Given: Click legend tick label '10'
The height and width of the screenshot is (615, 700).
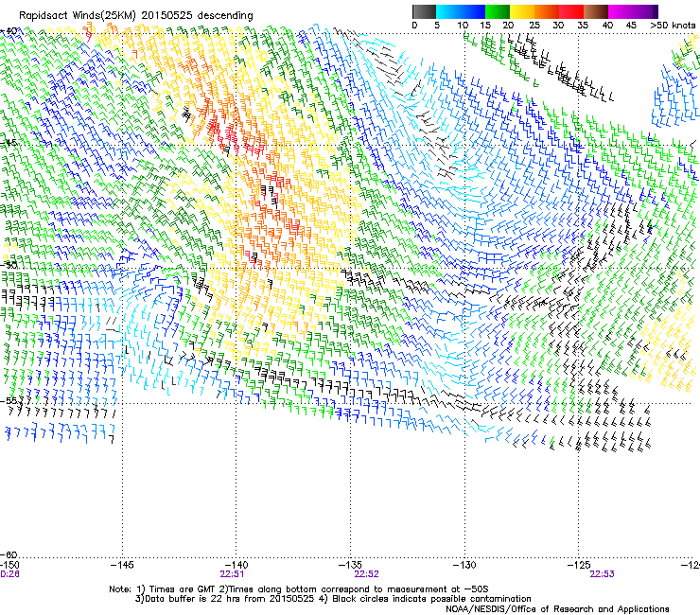Looking at the screenshot, I should pos(462,26).
